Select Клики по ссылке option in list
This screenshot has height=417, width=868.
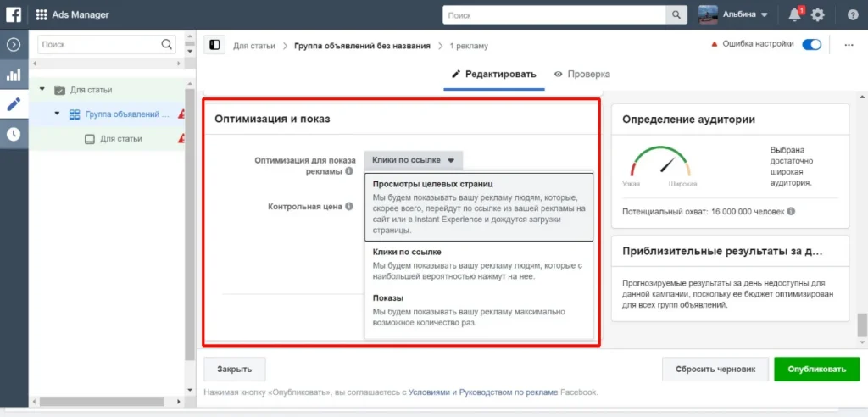click(x=479, y=264)
